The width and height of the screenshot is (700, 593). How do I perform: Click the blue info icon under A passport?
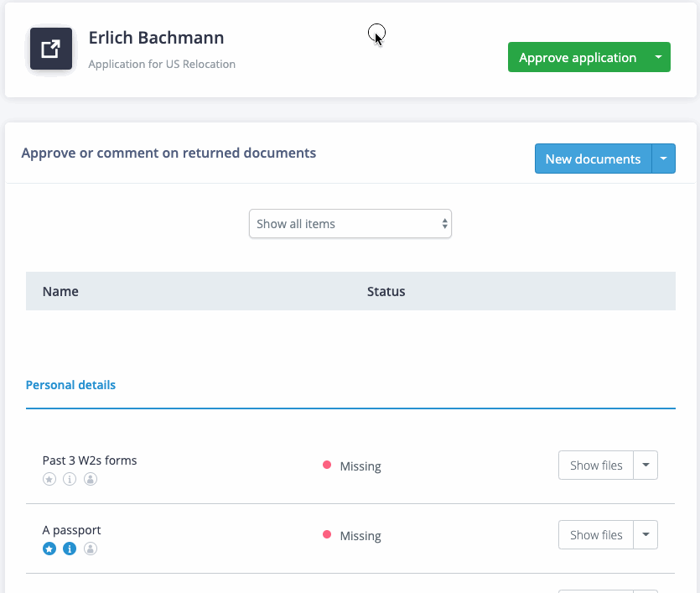pyautogui.click(x=70, y=549)
